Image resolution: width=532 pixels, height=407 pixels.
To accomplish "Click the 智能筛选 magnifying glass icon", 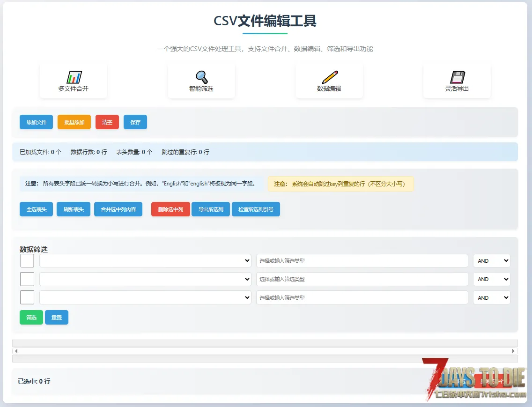I will (x=201, y=77).
